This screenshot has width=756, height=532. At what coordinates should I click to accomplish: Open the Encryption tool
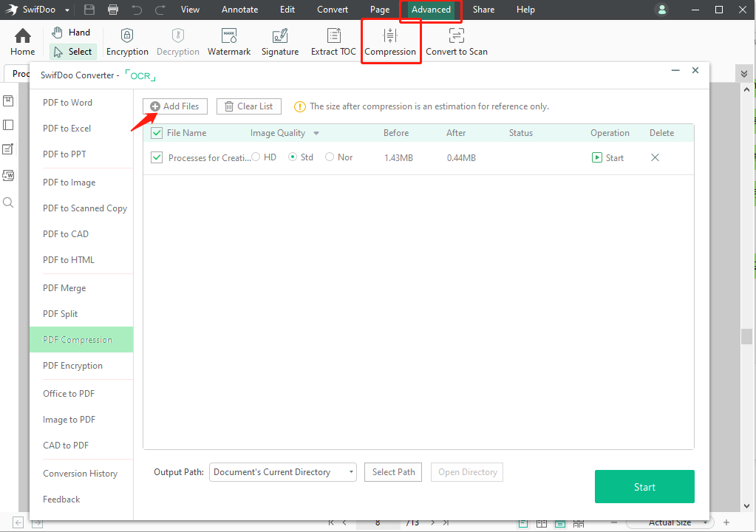pos(126,41)
